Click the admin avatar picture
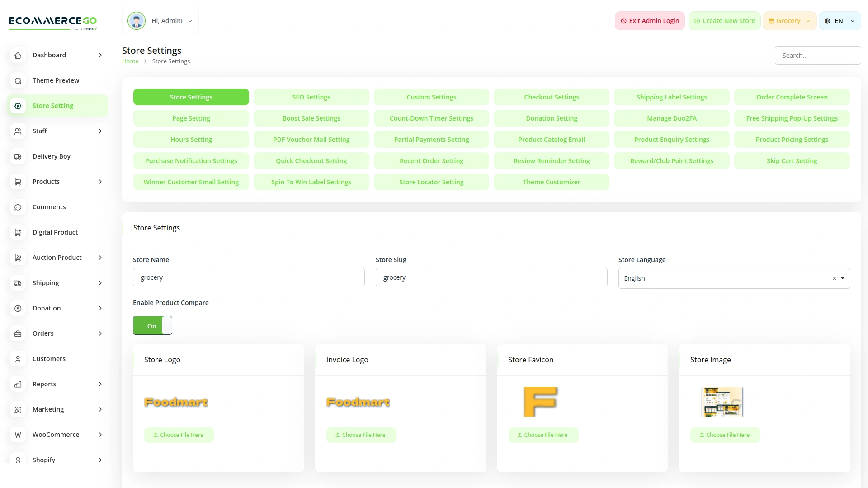This screenshot has width=868, height=488. (x=136, y=21)
